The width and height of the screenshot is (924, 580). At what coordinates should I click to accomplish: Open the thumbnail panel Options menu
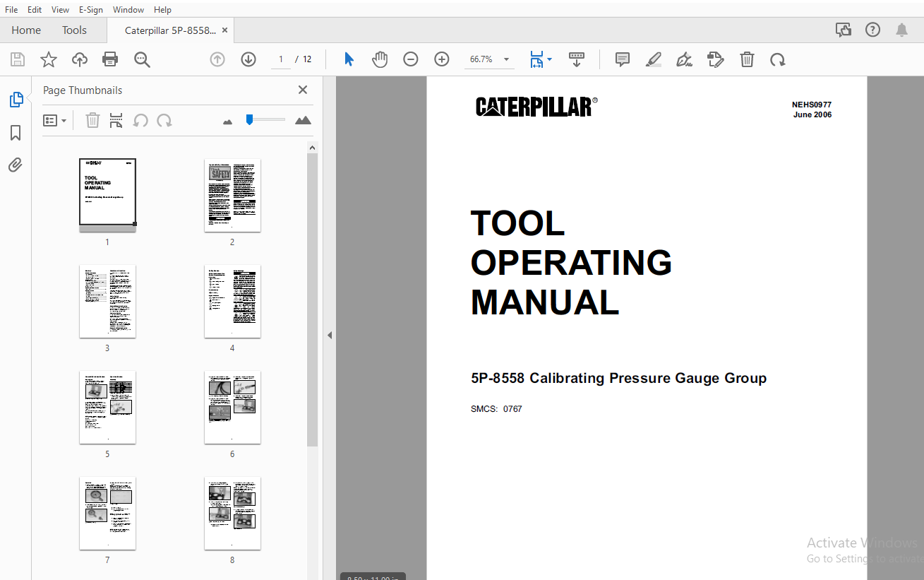coord(55,121)
